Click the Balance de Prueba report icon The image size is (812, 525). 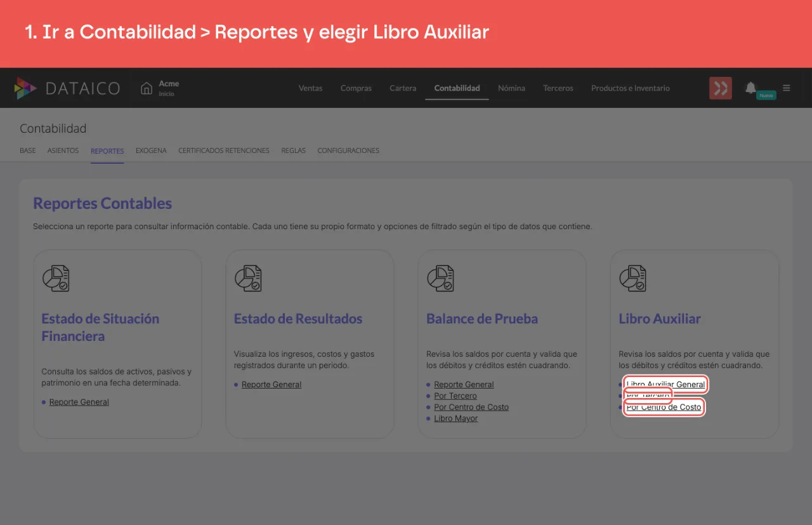[x=440, y=278]
